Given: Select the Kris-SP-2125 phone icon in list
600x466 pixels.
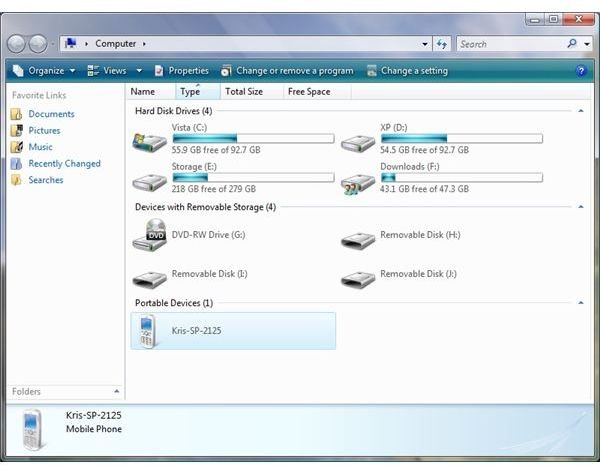Looking at the screenshot, I should 148,331.
